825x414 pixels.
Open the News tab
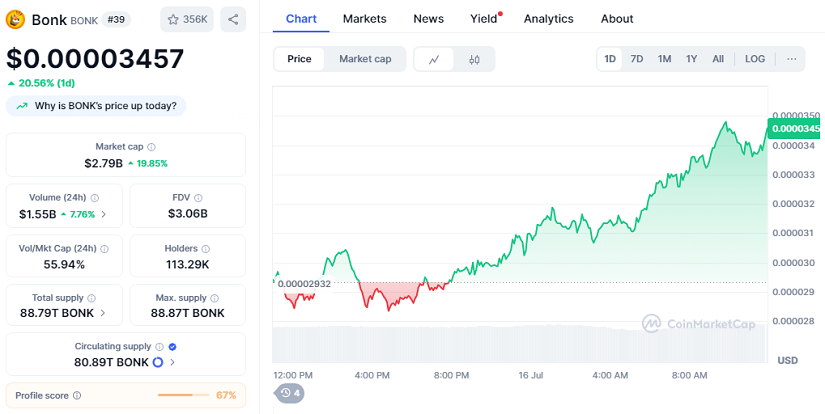pyautogui.click(x=428, y=19)
